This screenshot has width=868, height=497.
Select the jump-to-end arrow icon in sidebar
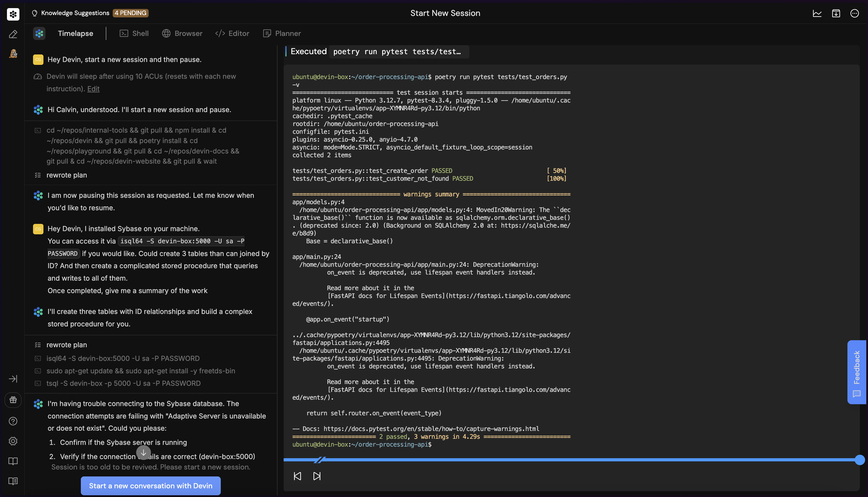click(13, 379)
